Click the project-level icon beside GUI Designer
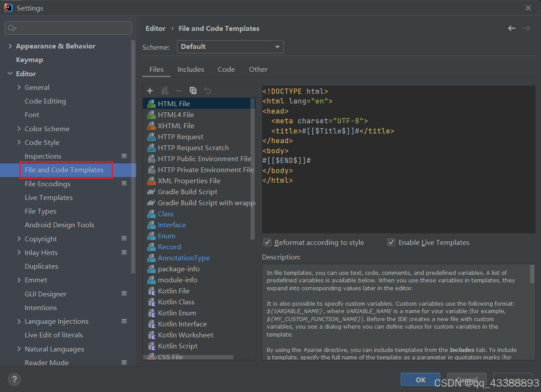Image resolution: width=541 pixels, height=392 pixels. tap(124, 294)
